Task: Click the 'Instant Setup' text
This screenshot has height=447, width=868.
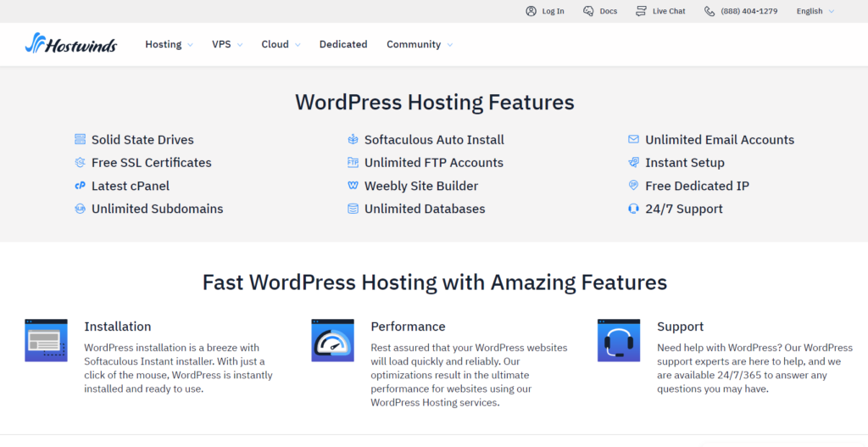Action: [685, 163]
